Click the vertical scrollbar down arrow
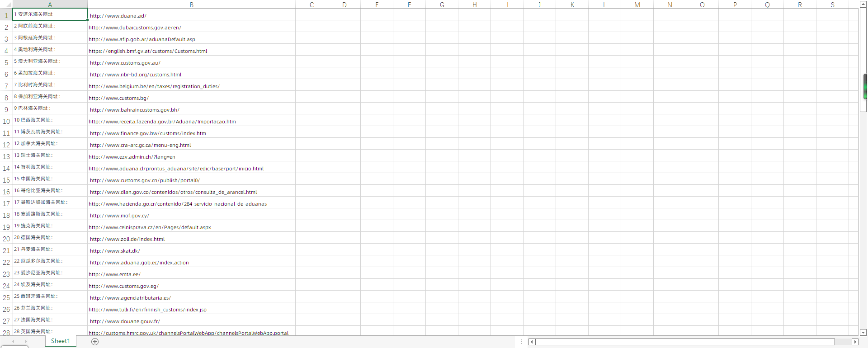The height and width of the screenshot is (348, 868). click(863, 332)
